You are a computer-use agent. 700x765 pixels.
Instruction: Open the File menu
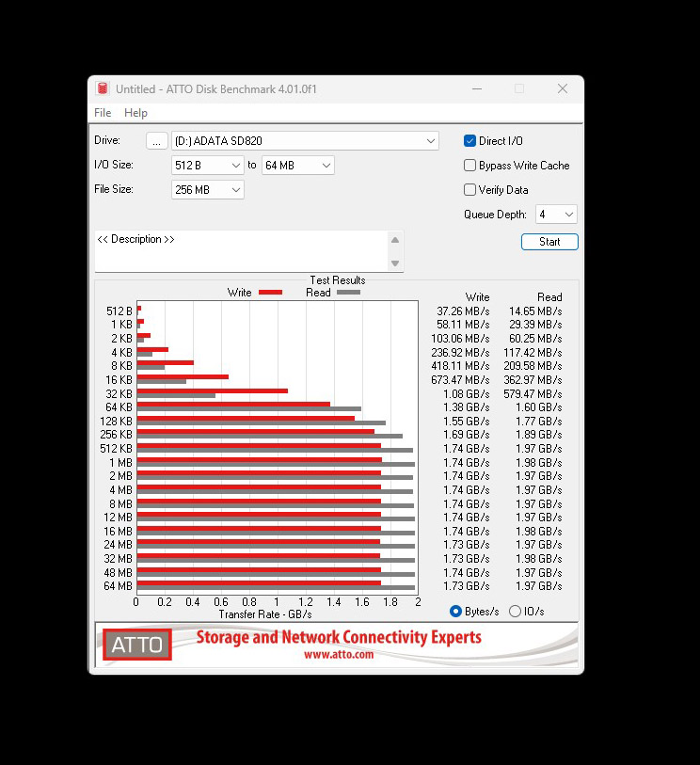pyautogui.click(x=103, y=113)
